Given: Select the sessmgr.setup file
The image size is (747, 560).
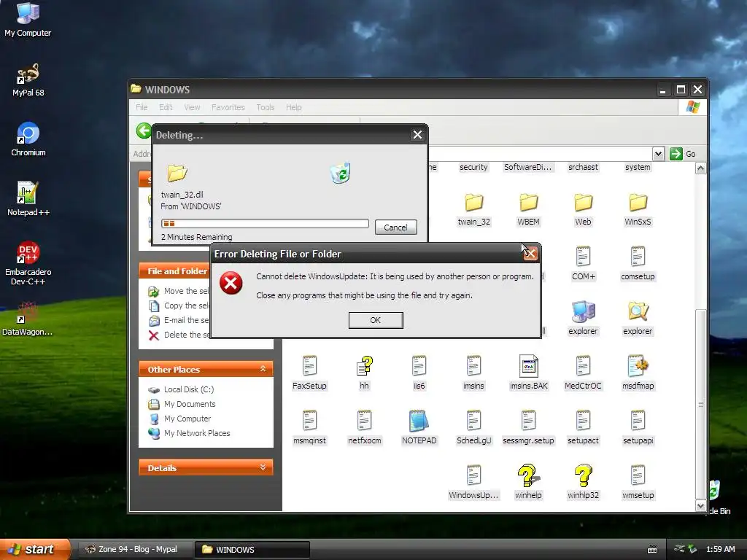Looking at the screenshot, I should [528, 428].
